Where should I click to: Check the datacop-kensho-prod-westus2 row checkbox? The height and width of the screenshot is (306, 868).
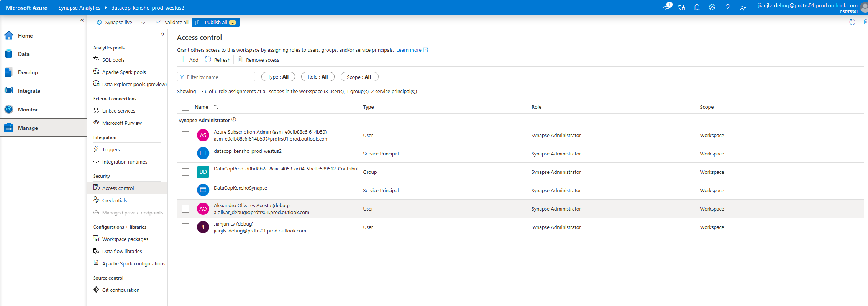point(185,154)
